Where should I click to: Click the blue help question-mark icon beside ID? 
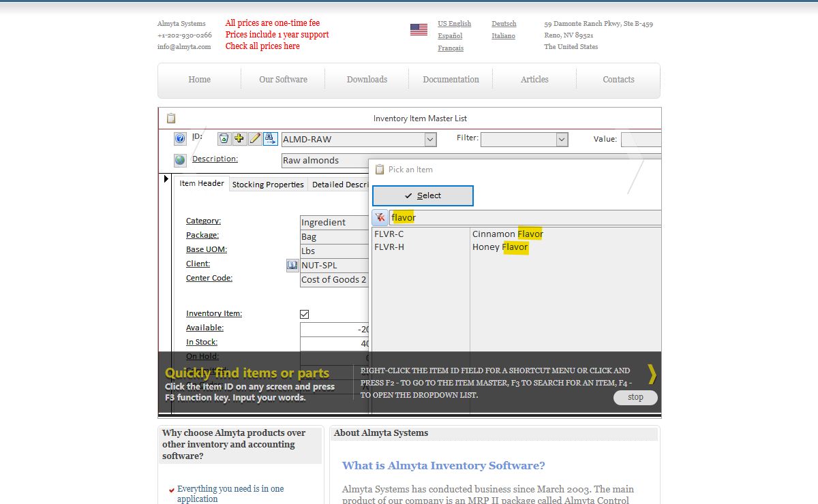click(180, 139)
